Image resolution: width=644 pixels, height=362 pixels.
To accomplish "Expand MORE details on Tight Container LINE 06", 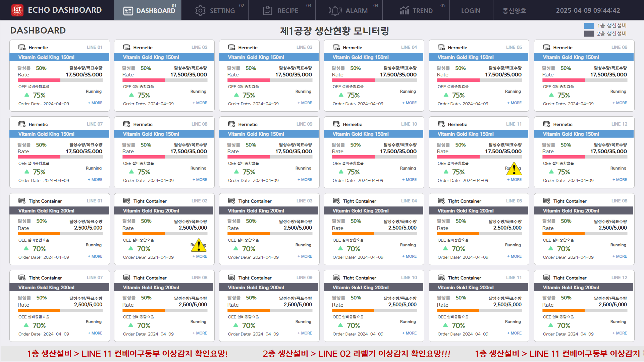I will click(x=620, y=256).
